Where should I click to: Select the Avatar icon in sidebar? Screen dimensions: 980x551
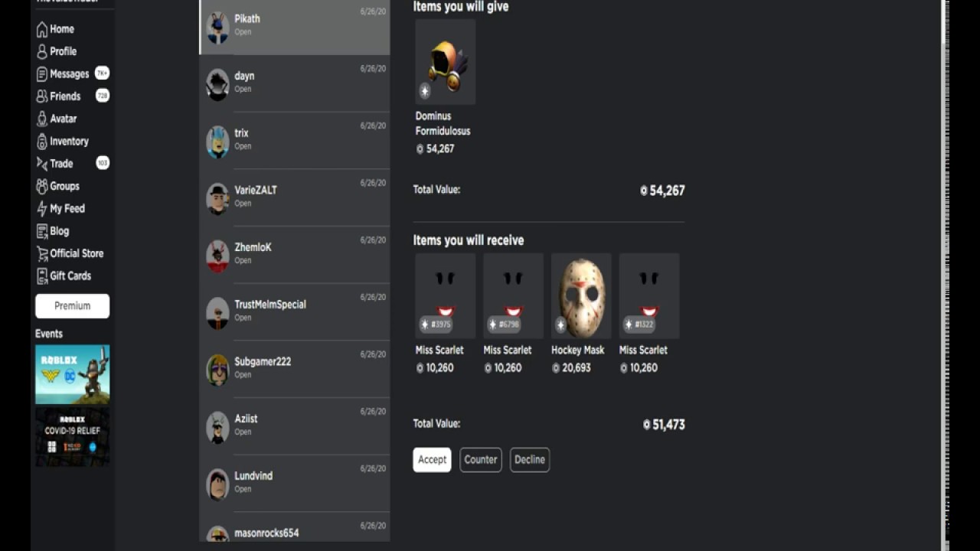pyautogui.click(x=42, y=119)
